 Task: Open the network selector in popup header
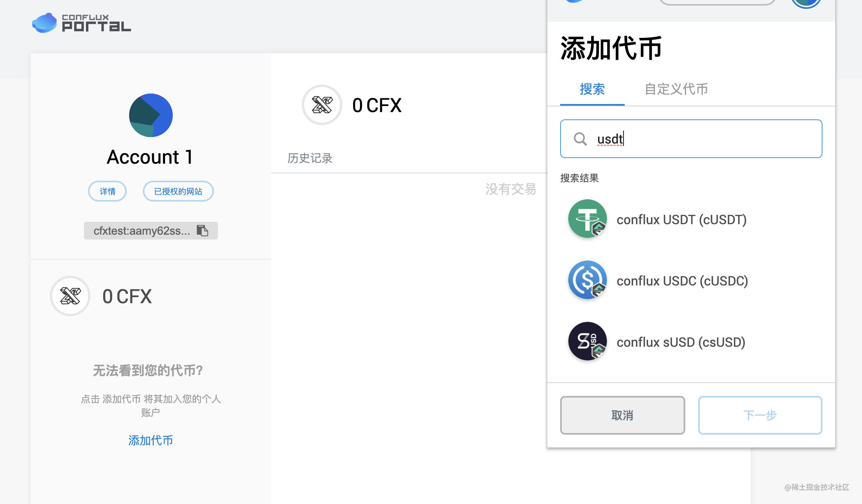(x=717, y=2)
